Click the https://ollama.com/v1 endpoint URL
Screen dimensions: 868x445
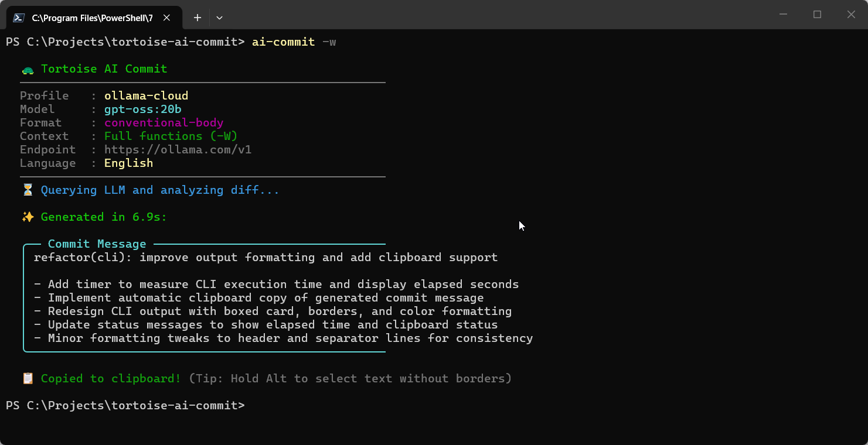[x=178, y=150]
